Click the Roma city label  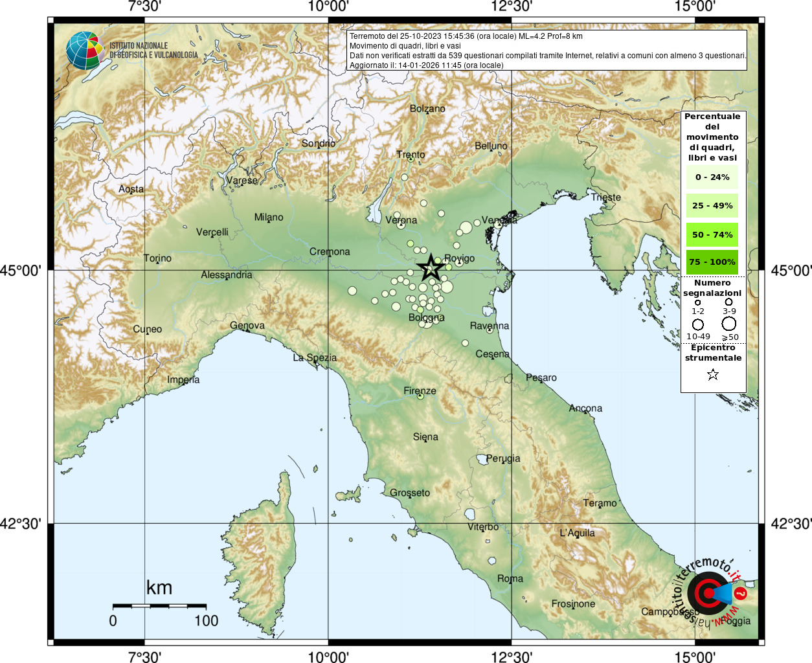(510, 578)
